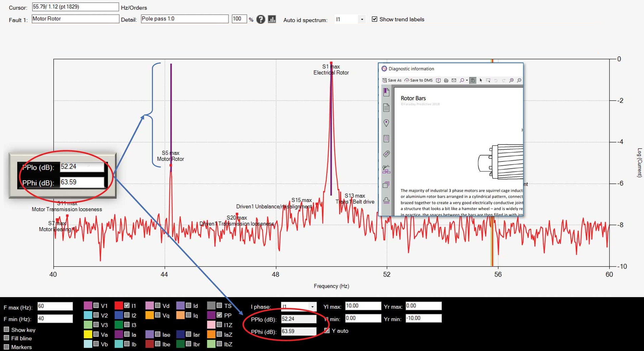This screenshot has width=644, height=351.
Task: Click Save As in Diagnostic information
Action: point(392,80)
